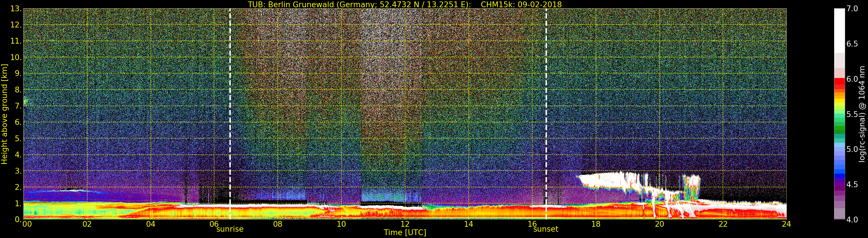Viewport: 868px width, 238px height.
Task: Click the CHM15k: 09-02-2018 date in the title
Action: [x=521, y=4]
